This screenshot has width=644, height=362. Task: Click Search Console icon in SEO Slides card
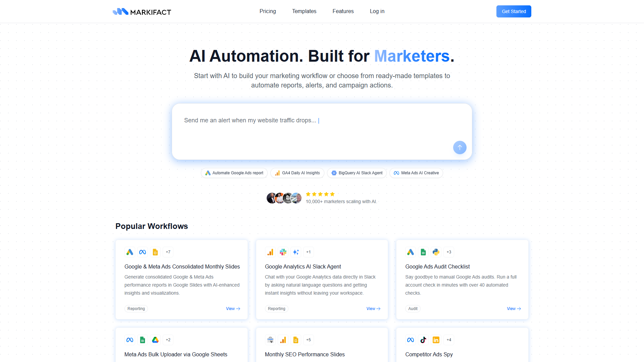coord(270,340)
